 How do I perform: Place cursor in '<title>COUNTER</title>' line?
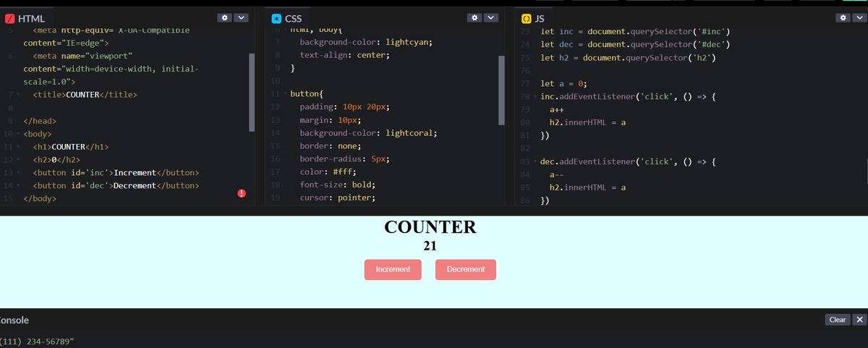coord(85,95)
